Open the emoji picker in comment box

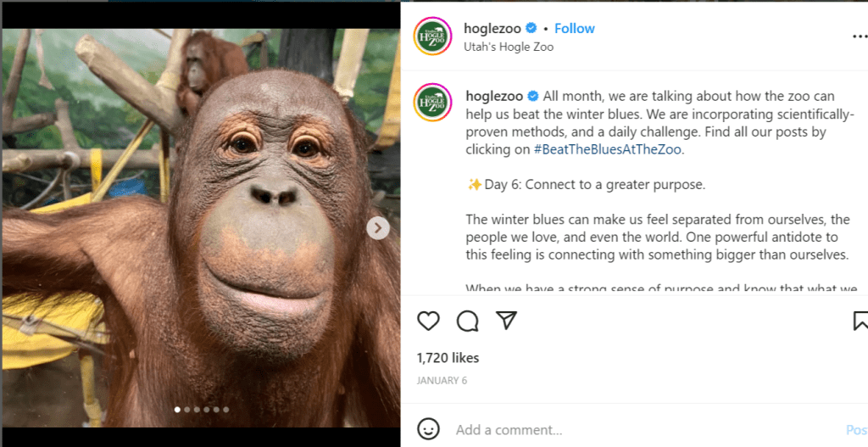[430, 429]
